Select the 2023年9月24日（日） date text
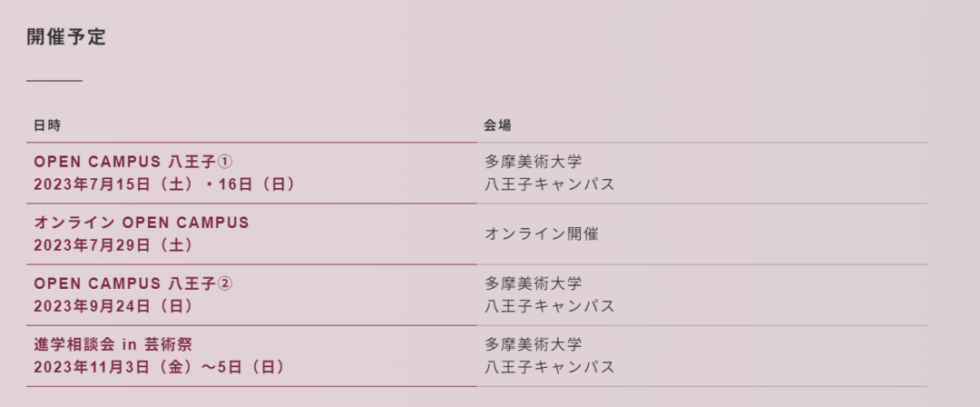980x407 pixels. pyautogui.click(x=113, y=306)
